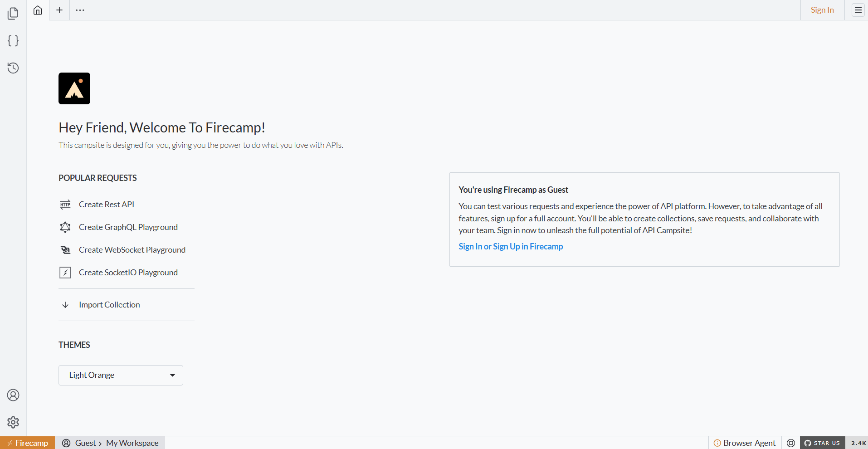Image resolution: width=868 pixels, height=449 pixels.
Task: Add a new tab with plus
Action: (x=59, y=10)
